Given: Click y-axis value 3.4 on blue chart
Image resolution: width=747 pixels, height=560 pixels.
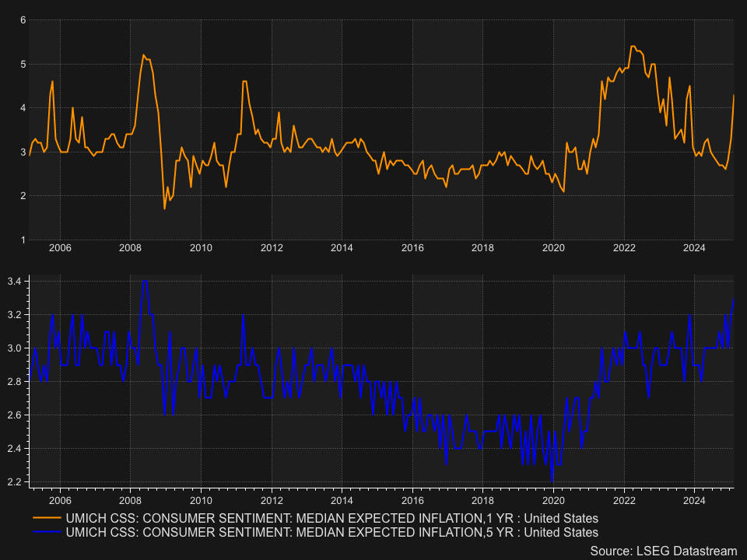Looking at the screenshot, I should pyautogui.click(x=15, y=282).
